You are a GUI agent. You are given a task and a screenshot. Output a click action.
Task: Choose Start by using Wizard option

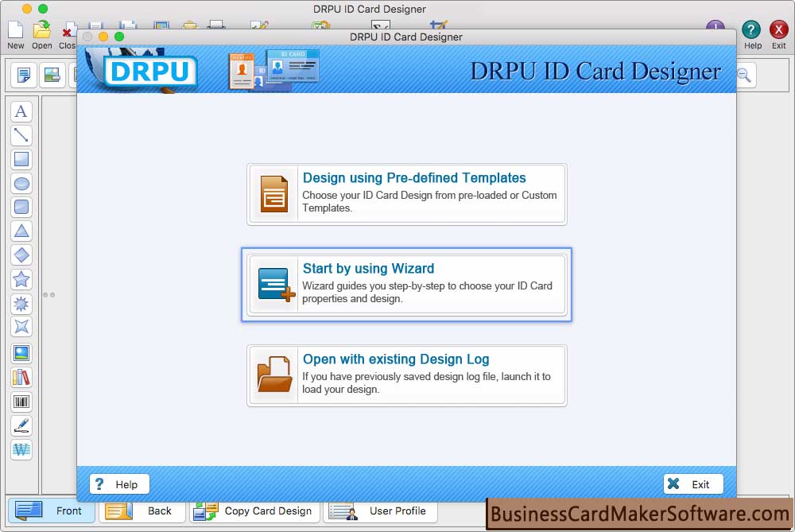pos(406,285)
